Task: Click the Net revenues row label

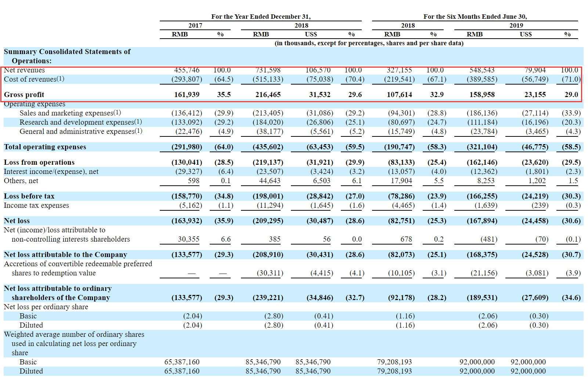Action: (x=24, y=70)
